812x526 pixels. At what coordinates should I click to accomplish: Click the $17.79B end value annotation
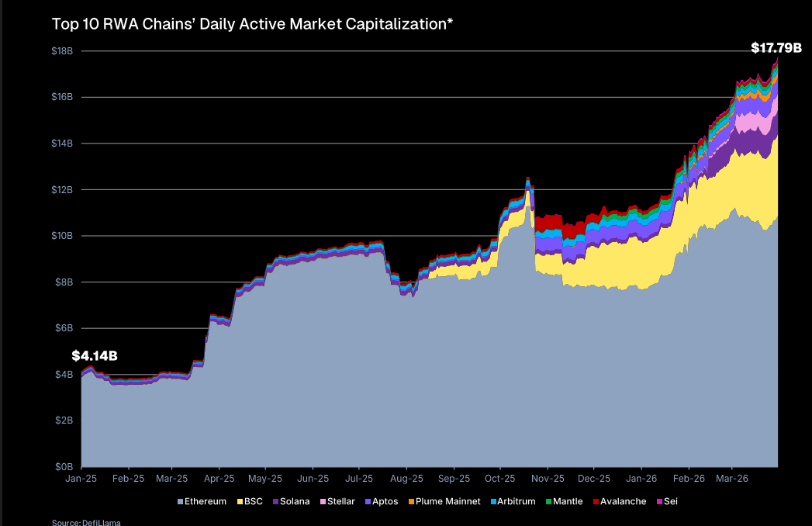tap(776, 48)
